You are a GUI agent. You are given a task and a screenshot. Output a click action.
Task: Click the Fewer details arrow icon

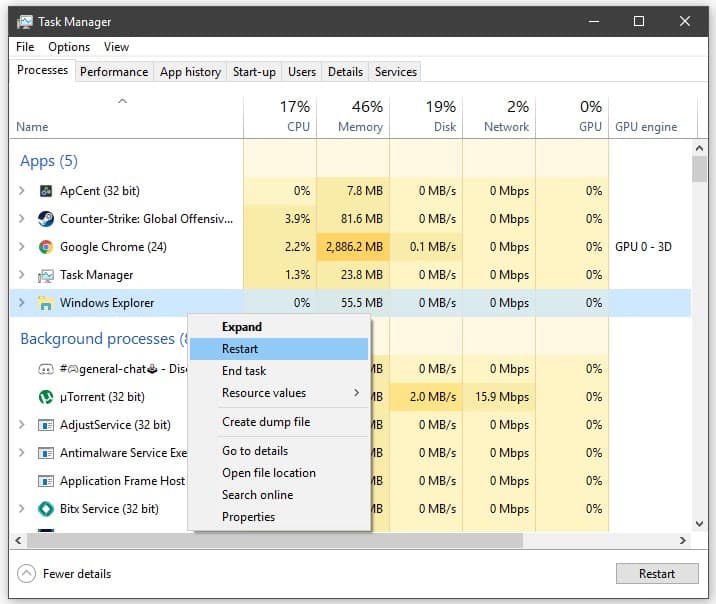(x=26, y=573)
